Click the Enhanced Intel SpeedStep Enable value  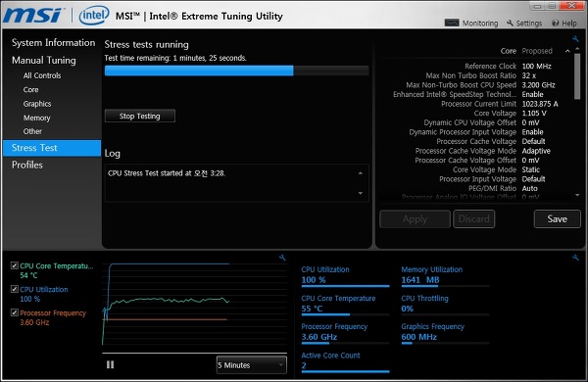pyautogui.click(x=532, y=94)
